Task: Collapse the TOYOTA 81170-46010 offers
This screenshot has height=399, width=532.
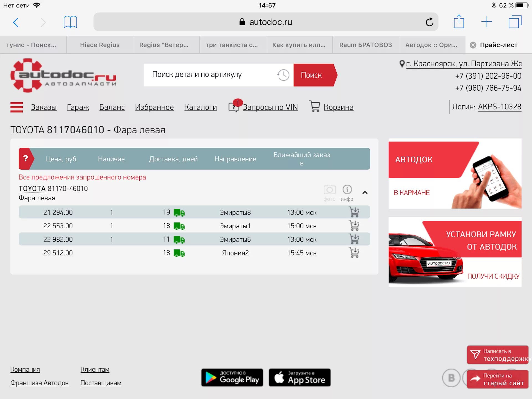Action: (365, 193)
